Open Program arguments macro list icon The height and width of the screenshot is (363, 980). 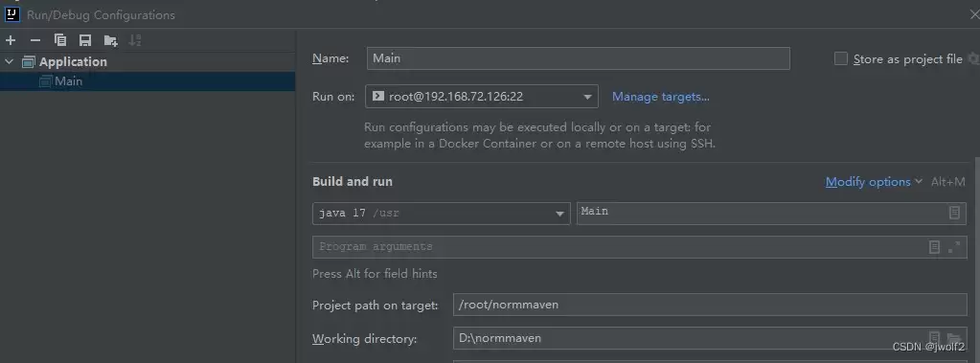pos(934,247)
